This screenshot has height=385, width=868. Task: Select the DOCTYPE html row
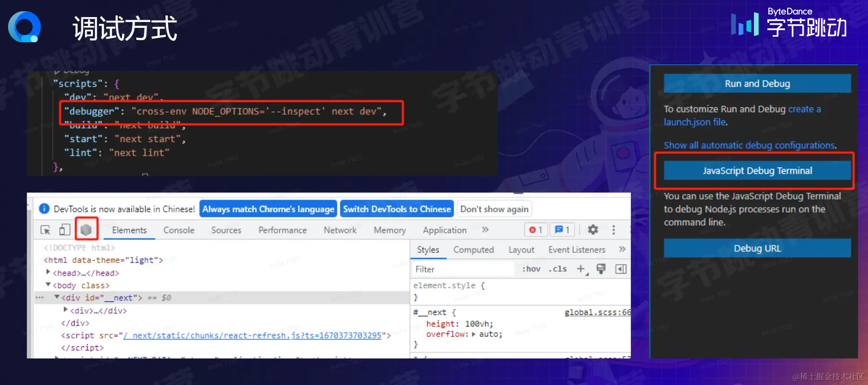point(79,248)
